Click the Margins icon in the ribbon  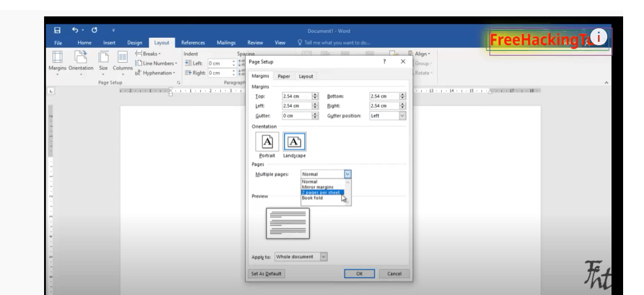pos(56,57)
